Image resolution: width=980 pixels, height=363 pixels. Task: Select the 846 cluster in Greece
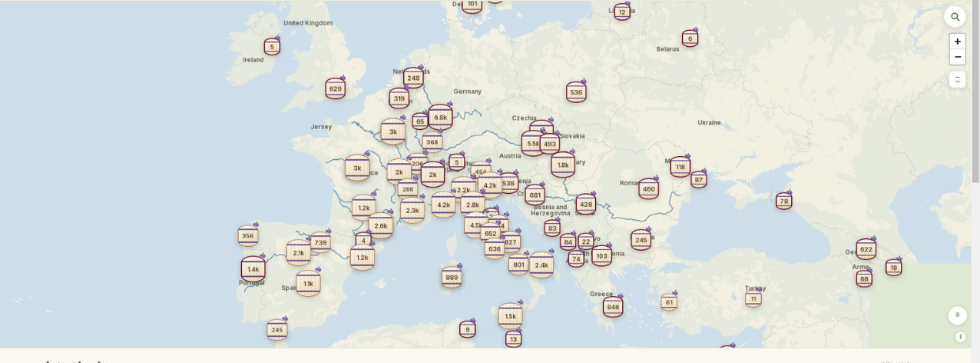tap(612, 307)
